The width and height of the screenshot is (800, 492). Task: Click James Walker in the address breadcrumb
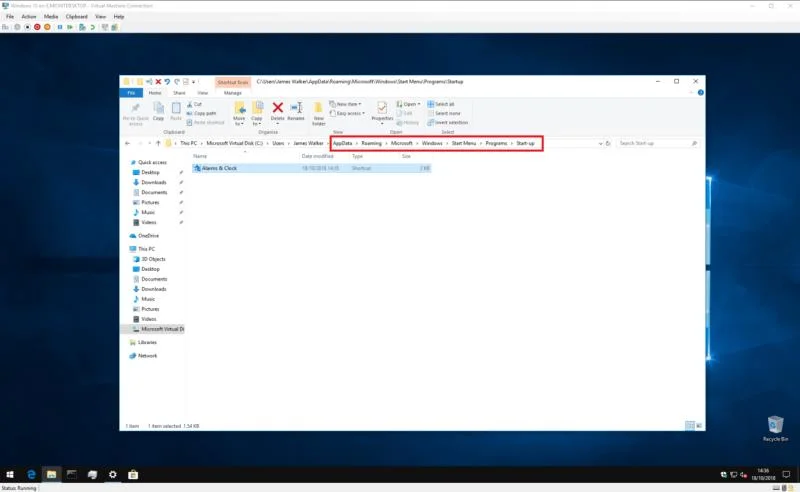point(308,143)
